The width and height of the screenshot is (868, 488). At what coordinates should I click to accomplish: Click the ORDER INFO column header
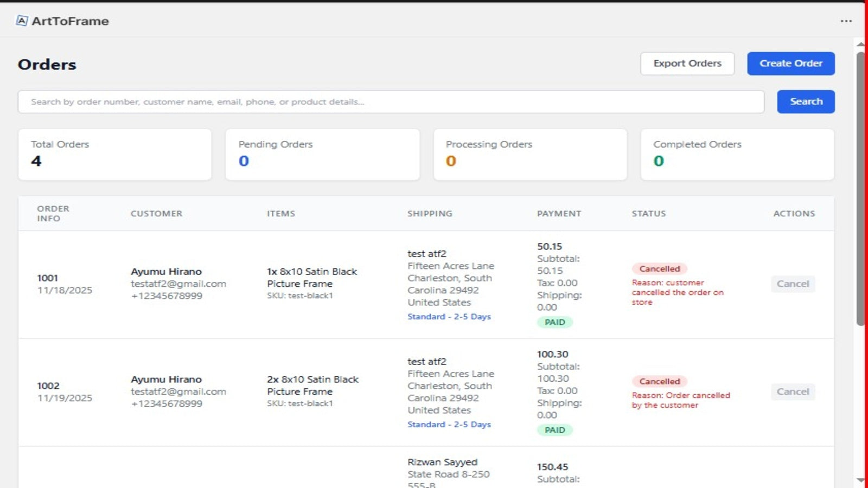pos(53,214)
